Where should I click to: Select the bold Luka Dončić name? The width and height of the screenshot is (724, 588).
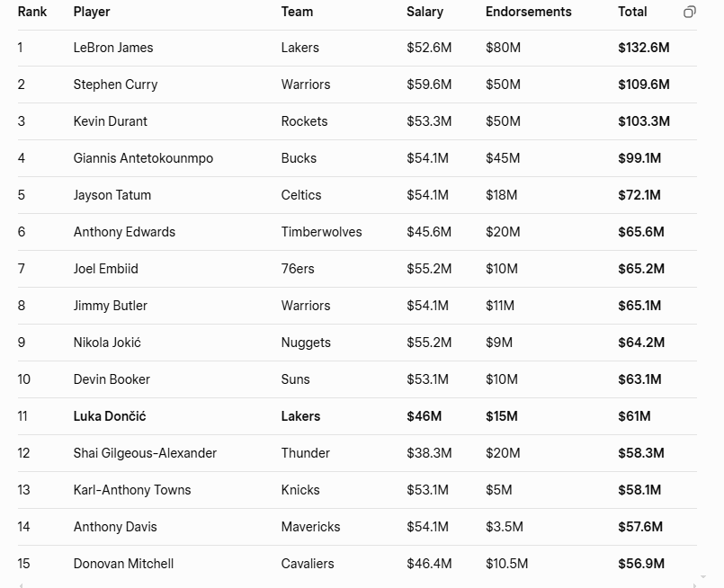pos(110,416)
